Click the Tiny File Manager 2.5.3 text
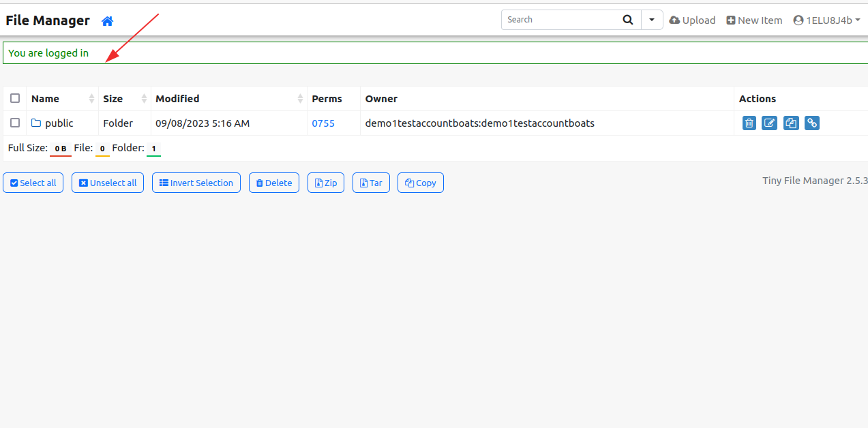Viewport: 868px width, 428px height. click(x=815, y=181)
